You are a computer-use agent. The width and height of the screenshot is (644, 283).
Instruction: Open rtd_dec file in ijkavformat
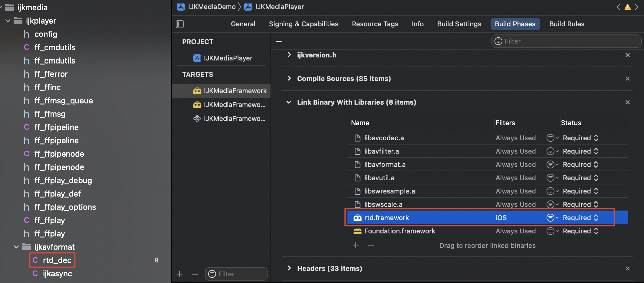click(57, 260)
